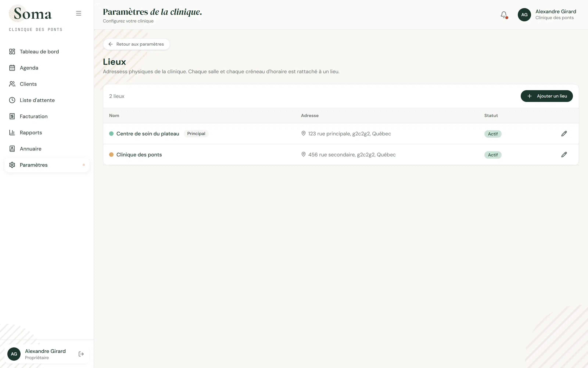Edit Centre de soin du plateau with pencil icon
Screen dimensions: 588x368
[564, 134]
